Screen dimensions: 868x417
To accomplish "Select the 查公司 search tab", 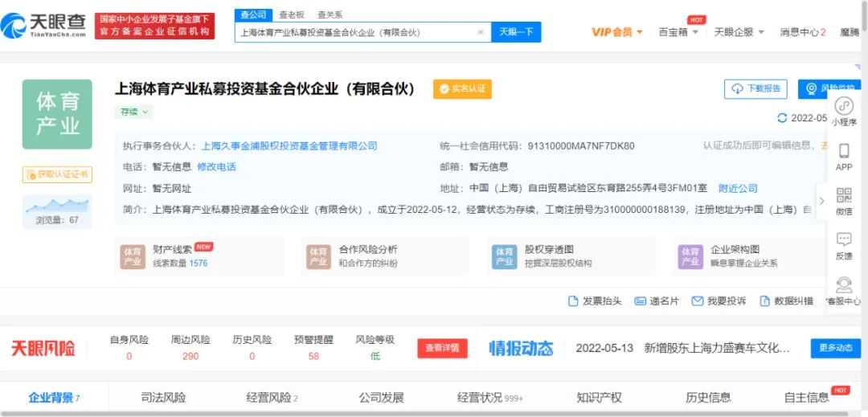I will (x=253, y=15).
